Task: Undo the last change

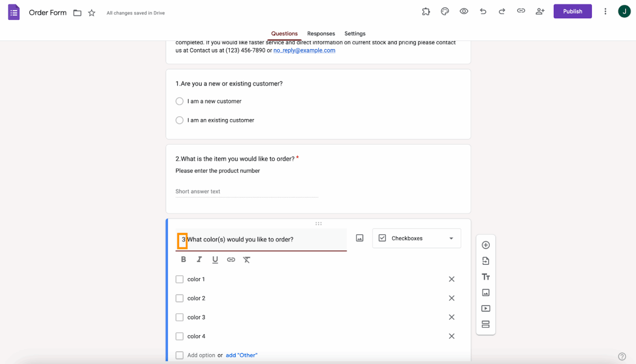Action: (483, 11)
